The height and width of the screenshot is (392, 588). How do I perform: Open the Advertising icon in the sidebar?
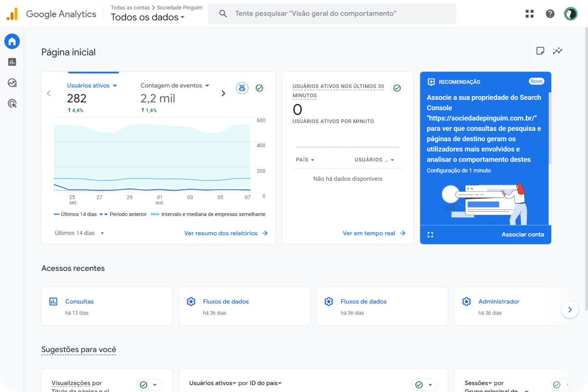12,103
